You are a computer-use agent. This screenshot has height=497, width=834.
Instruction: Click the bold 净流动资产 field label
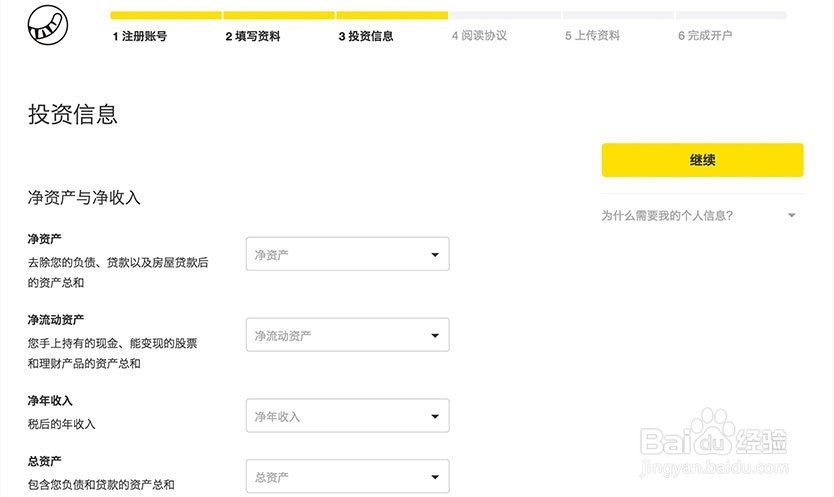point(56,320)
